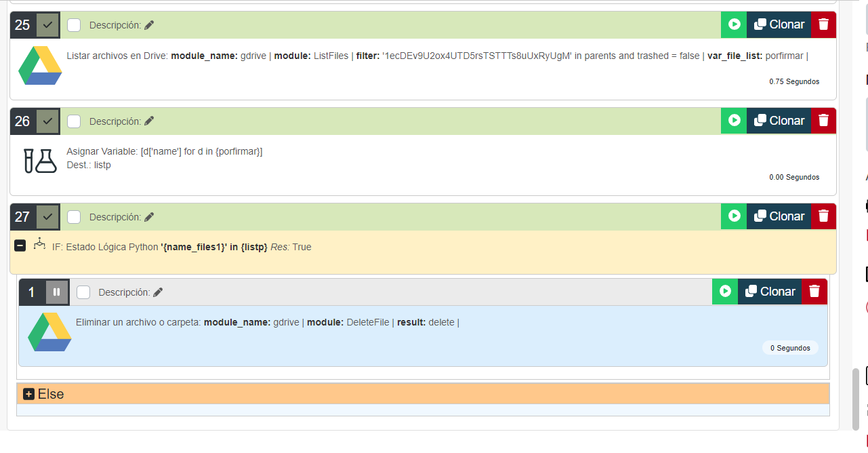The image size is (868, 453).
Task: Edit description pencil on step 25
Action: pos(149,25)
